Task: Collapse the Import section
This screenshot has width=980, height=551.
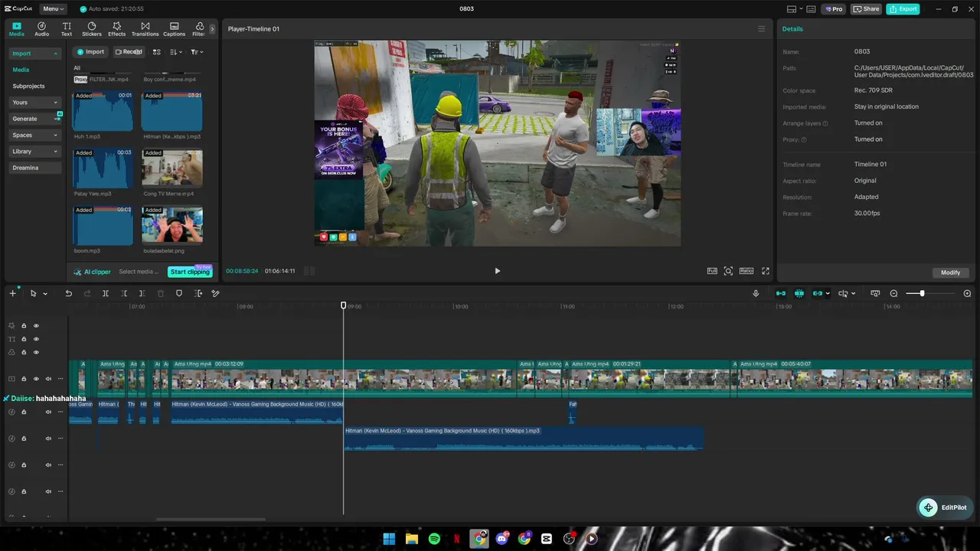Action: click(x=34, y=54)
